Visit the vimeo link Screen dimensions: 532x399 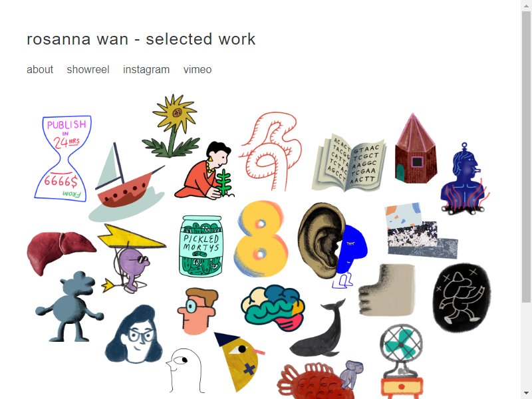pyautogui.click(x=198, y=70)
